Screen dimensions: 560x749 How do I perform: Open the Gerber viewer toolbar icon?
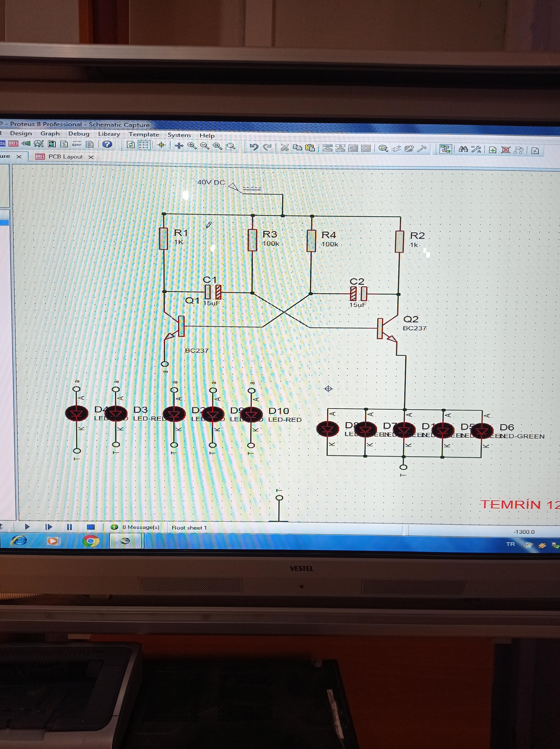point(39,144)
